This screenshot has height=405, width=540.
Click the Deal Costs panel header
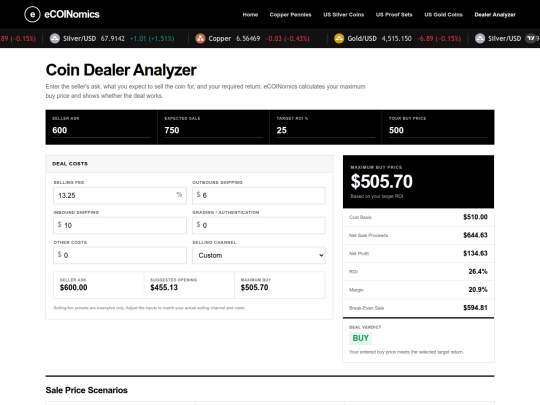189,164
